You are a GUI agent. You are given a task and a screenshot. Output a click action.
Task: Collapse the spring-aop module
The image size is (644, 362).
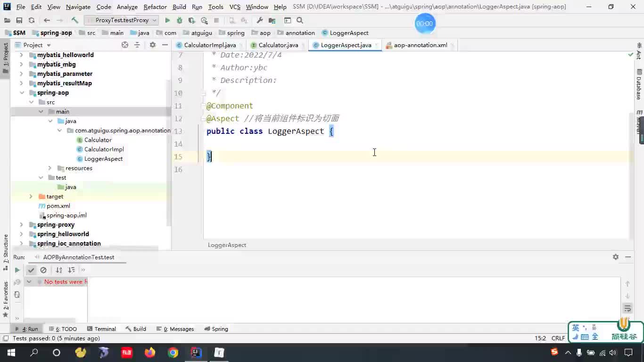pyautogui.click(x=22, y=93)
